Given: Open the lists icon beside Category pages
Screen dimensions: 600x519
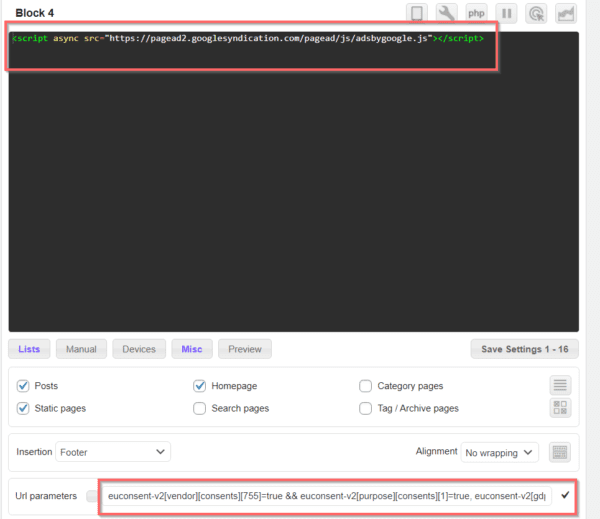Looking at the screenshot, I should tap(560, 385).
